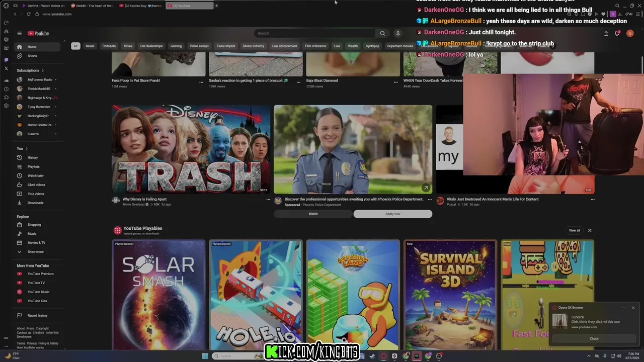
Task: Start voice search with microphone icon
Action: 397,34
